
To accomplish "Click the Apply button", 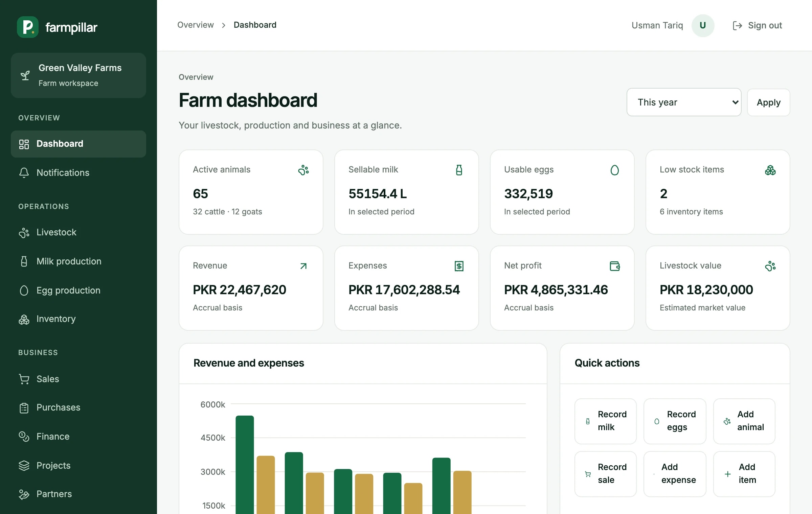I will pos(768,102).
